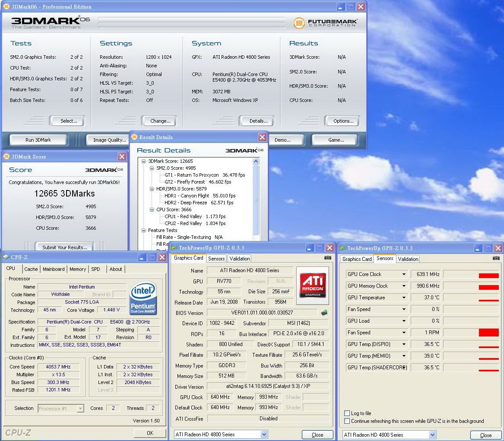Minimize the CPU-Z window
The height and width of the screenshot is (441, 504).
click(142, 257)
